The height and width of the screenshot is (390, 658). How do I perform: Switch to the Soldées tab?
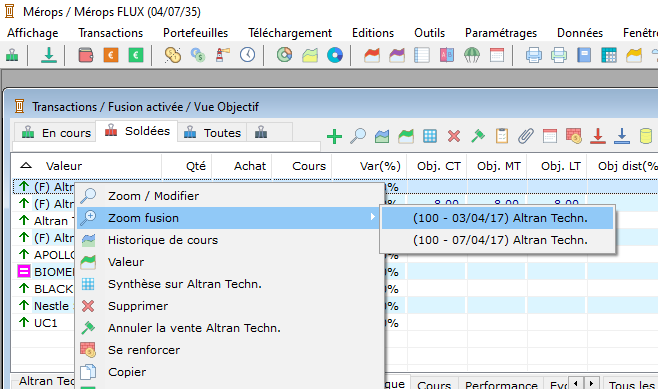point(137,131)
